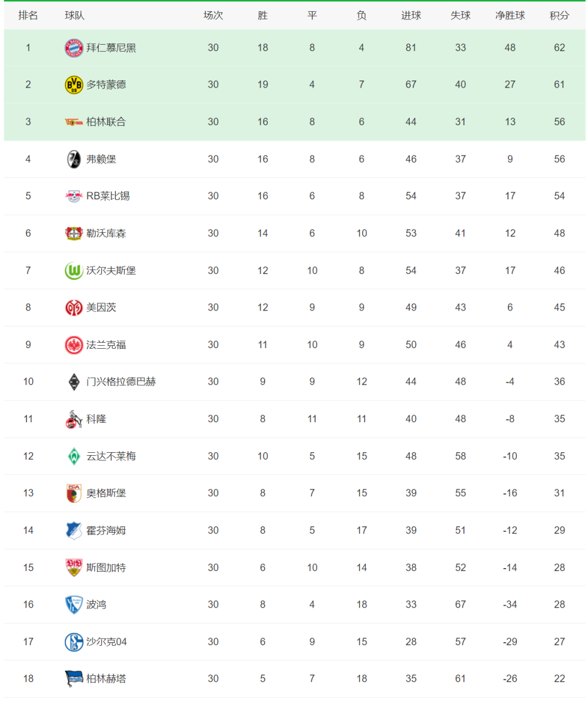Click the Bayer Leverkusen crest icon
The height and width of the screenshot is (711, 588).
pos(73,233)
